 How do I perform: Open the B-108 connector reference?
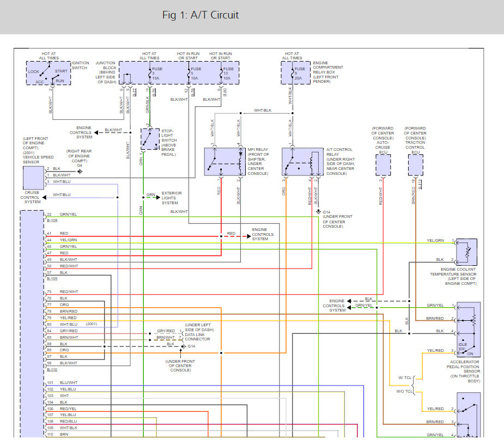point(52,221)
